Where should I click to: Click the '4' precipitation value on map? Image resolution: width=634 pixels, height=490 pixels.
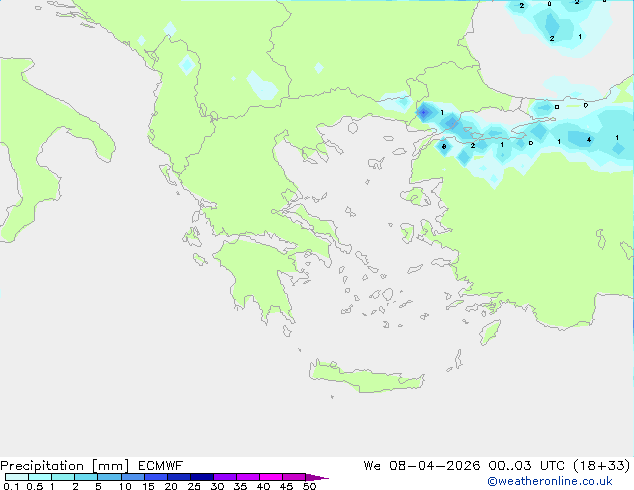589,140
